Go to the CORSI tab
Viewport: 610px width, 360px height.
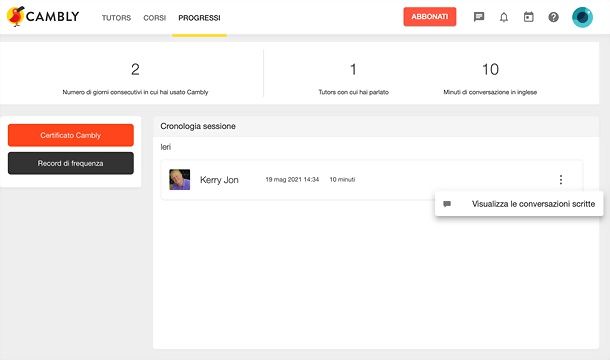[154, 18]
